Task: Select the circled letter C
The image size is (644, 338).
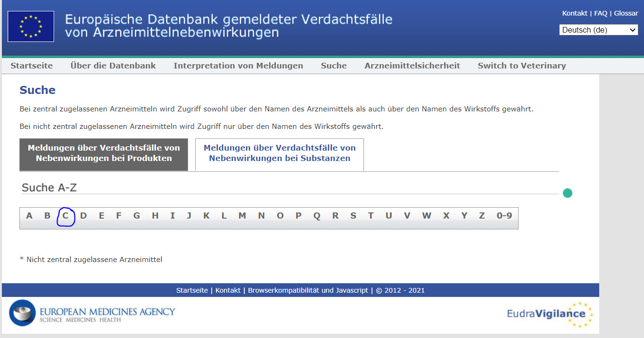Action: (x=66, y=216)
